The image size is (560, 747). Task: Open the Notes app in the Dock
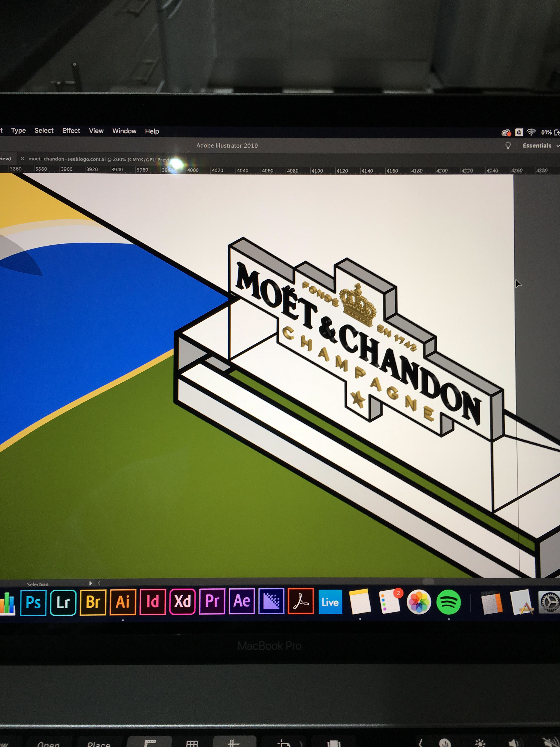click(360, 602)
